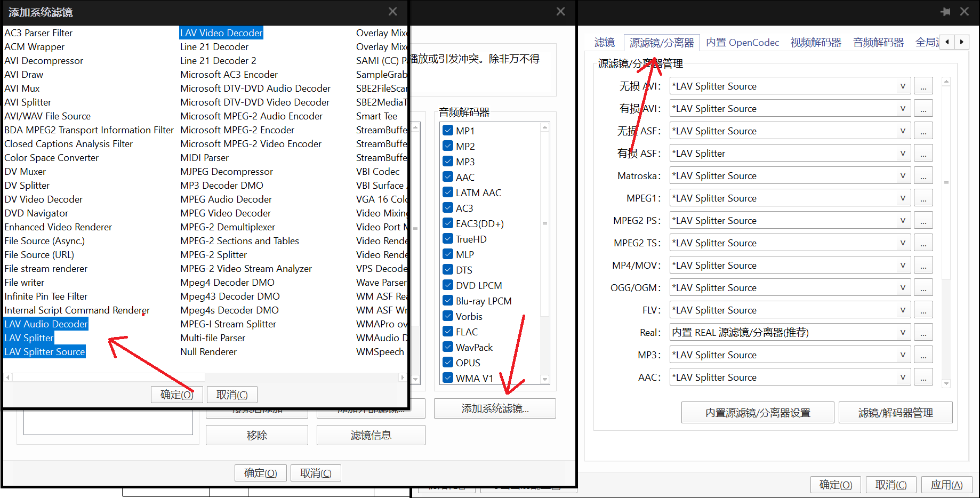Select LAV Audio Decoder in filter list

46,324
